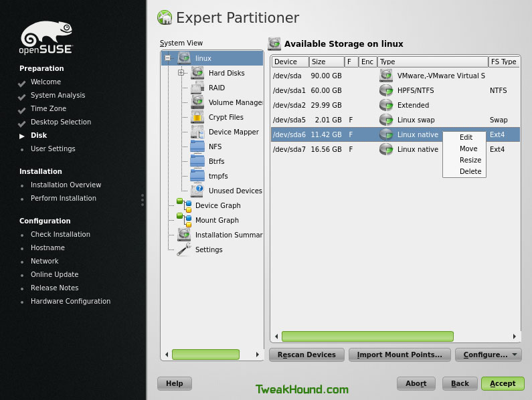Click the 90.00 GB size cell
Image resolution: width=532 pixels, height=400 pixels.
pos(326,76)
